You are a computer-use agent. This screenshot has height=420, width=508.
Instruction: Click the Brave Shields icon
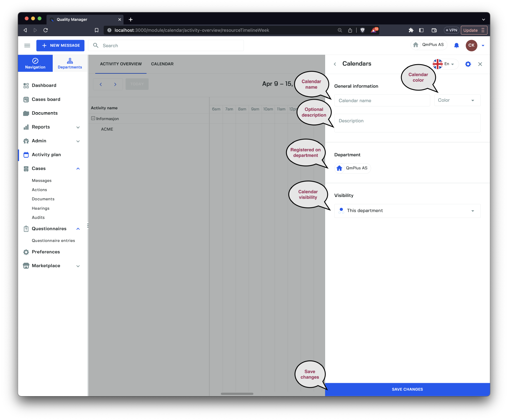(x=363, y=30)
